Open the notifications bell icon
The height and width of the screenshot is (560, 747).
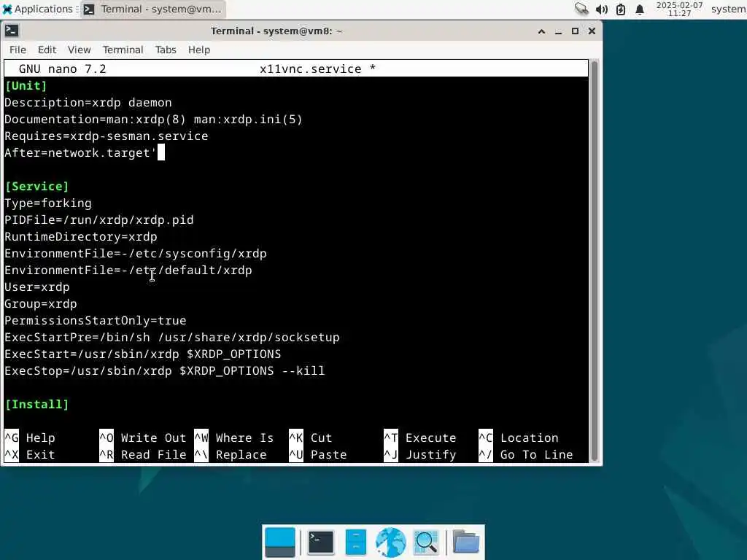tap(640, 9)
